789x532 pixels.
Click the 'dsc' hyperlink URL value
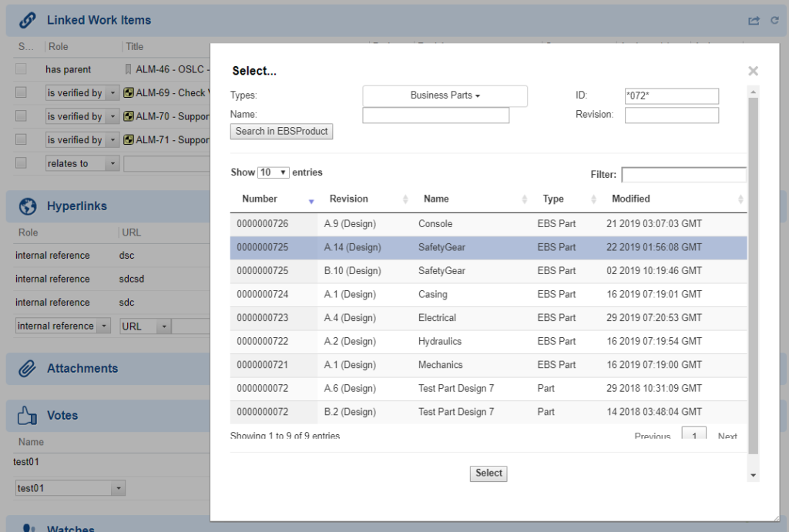pos(127,256)
